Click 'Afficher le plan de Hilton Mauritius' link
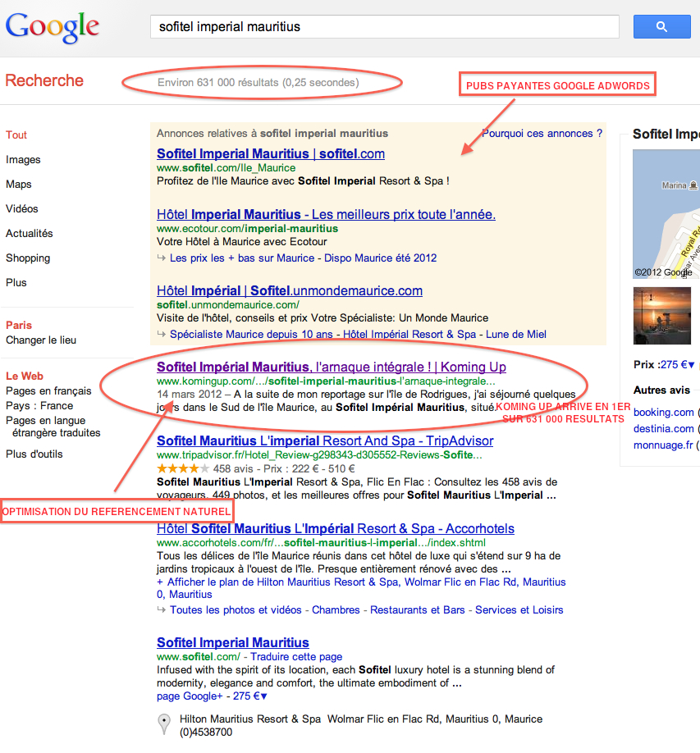The image size is (700, 753). (361, 588)
